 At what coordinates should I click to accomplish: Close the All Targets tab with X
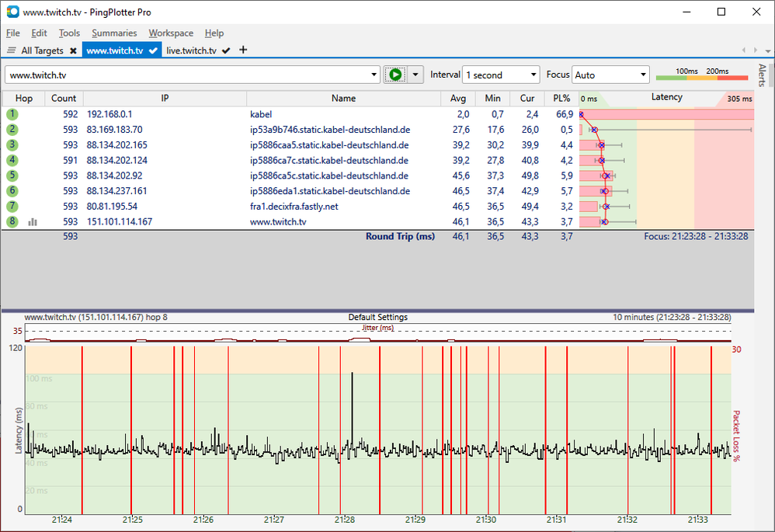click(x=73, y=50)
